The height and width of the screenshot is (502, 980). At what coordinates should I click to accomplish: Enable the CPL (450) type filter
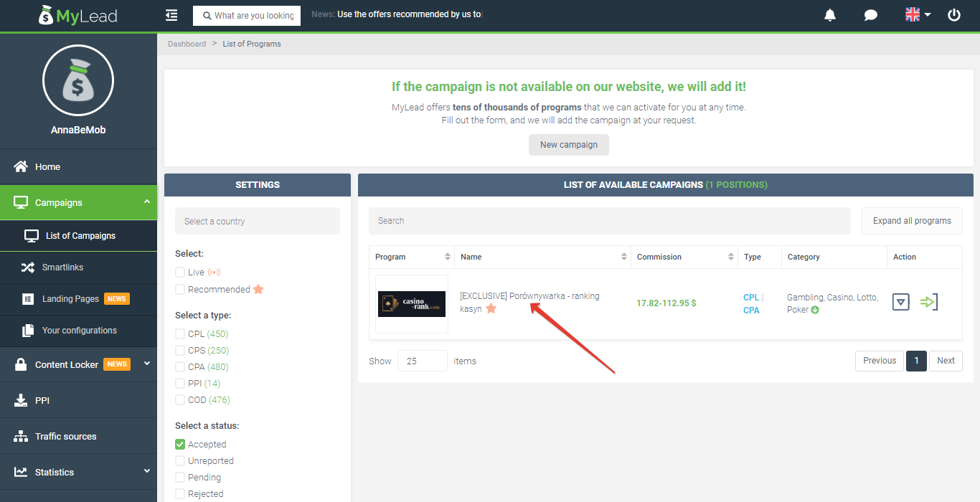click(179, 333)
